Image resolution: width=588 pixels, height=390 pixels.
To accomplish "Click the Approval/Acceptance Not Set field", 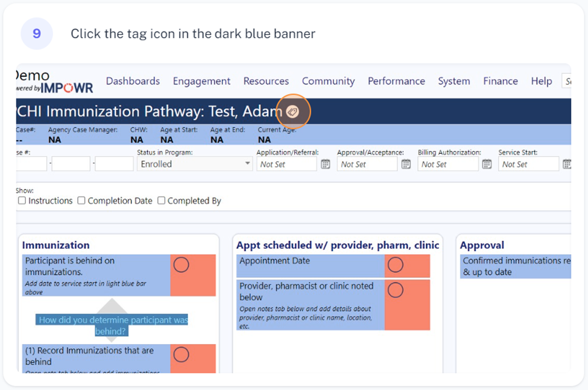I will click(367, 164).
